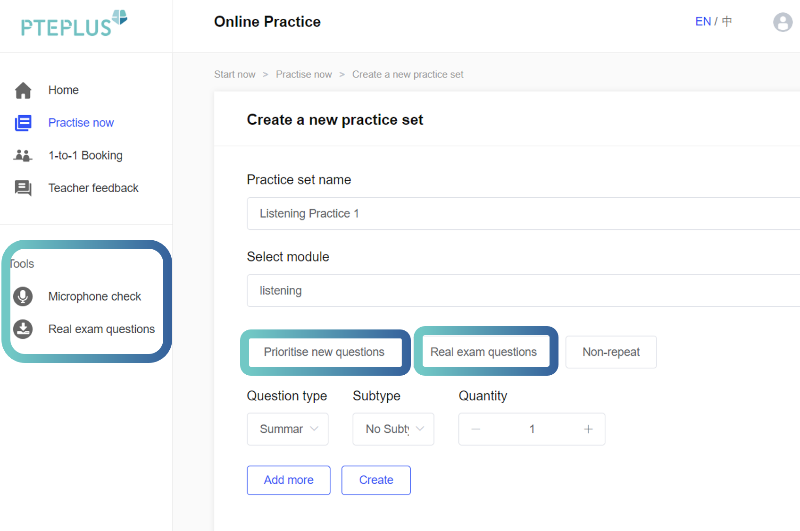Click the Microphone check icon
The image size is (800, 531).
(x=23, y=297)
